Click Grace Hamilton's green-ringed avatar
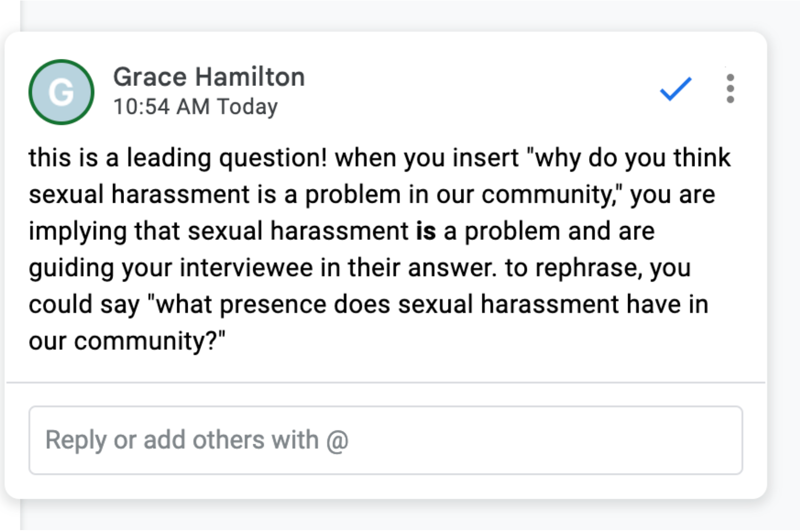Viewport: 800px width, 532px height. [61, 92]
